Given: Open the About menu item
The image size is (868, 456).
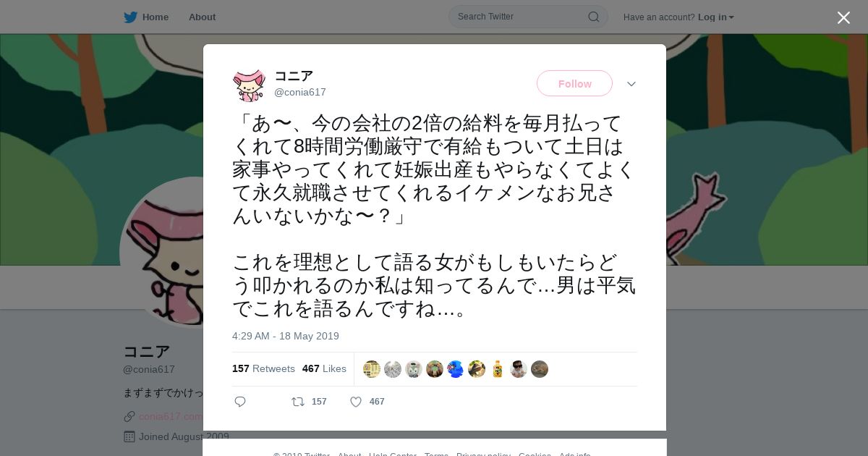Looking at the screenshot, I should pyautogui.click(x=202, y=17).
